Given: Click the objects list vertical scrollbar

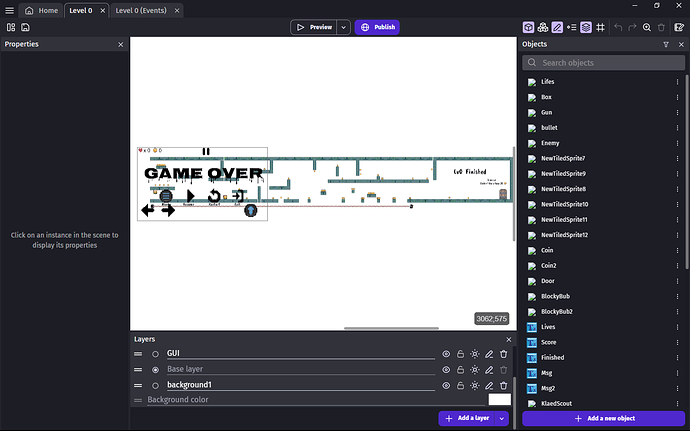Looking at the screenshot, I should 687,172.
